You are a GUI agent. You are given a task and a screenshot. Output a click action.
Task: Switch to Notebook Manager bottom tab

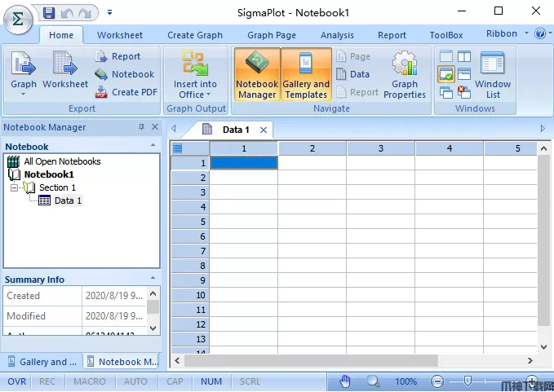click(x=122, y=362)
